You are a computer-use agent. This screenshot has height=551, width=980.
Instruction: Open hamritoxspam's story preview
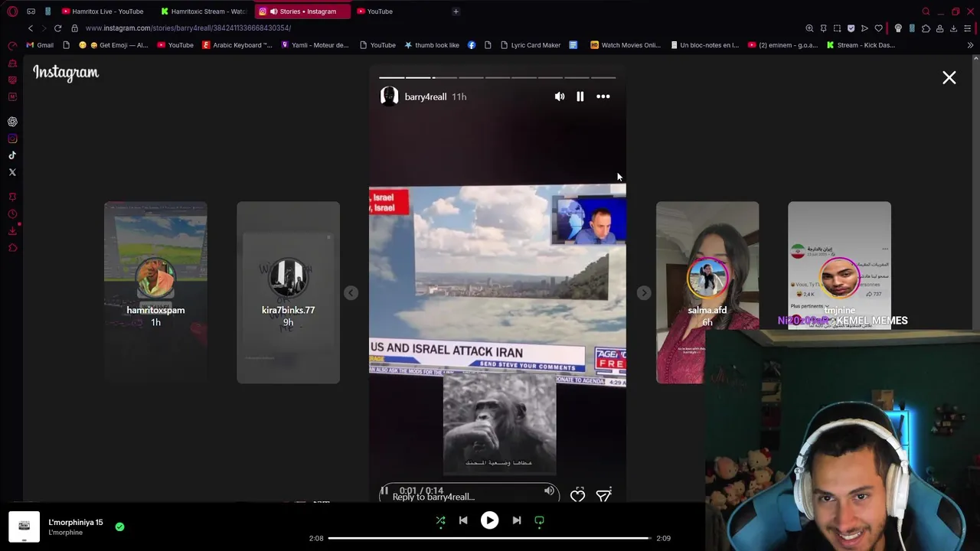(155, 292)
